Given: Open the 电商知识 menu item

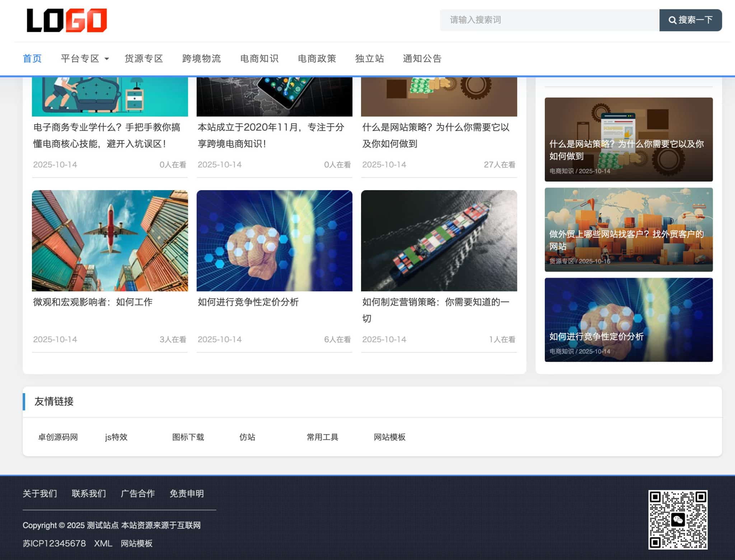Looking at the screenshot, I should point(259,58).
